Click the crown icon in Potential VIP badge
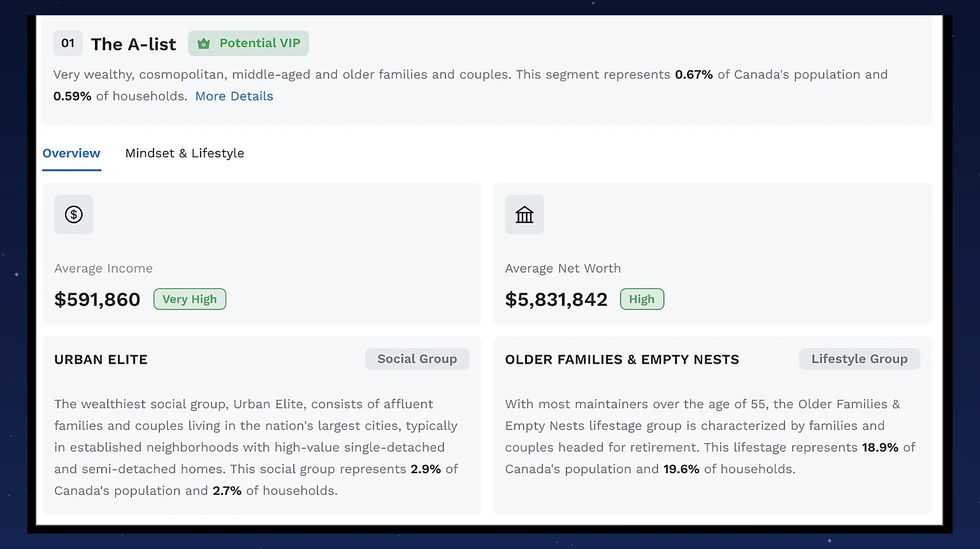 coord(204,44)
